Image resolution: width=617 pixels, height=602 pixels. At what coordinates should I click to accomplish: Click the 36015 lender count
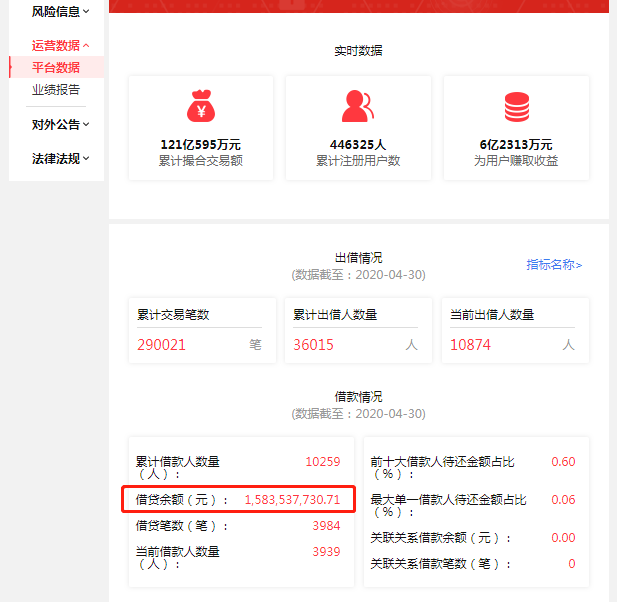[313, 345]
